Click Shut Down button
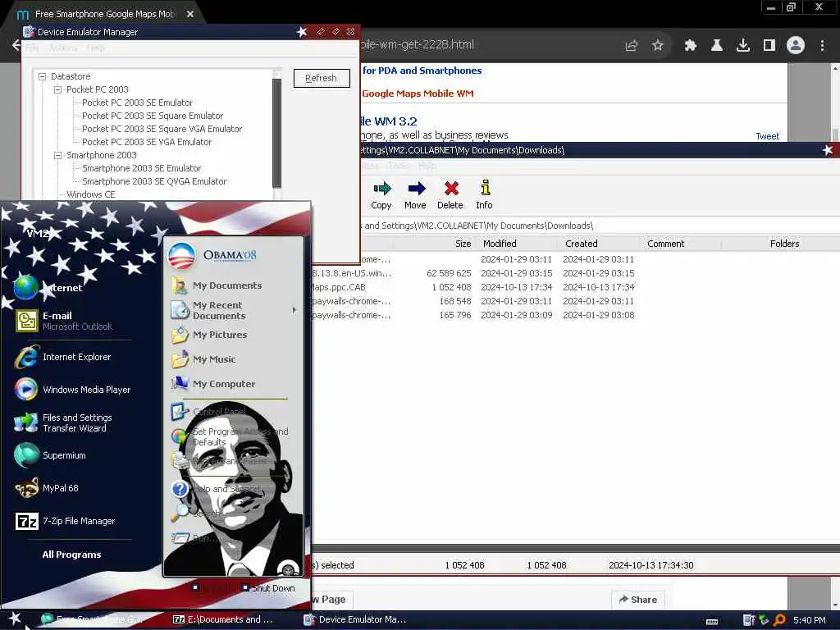 click(268, 588)
